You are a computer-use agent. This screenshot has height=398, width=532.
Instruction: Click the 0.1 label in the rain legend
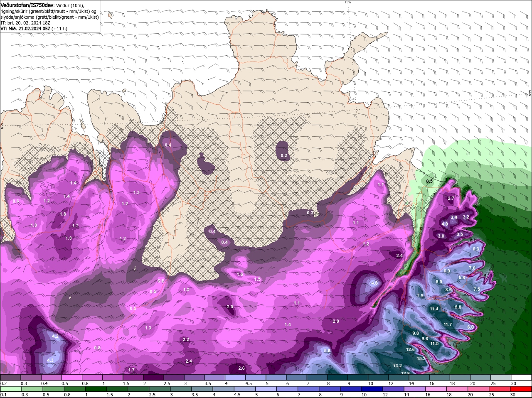(x=3, y=395)
